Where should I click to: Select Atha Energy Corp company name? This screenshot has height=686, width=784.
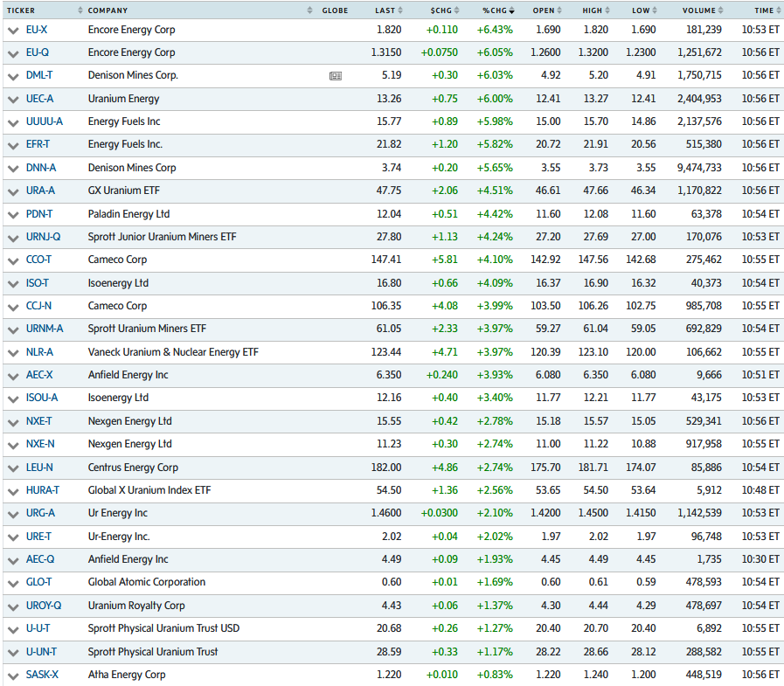coord(127,675)
